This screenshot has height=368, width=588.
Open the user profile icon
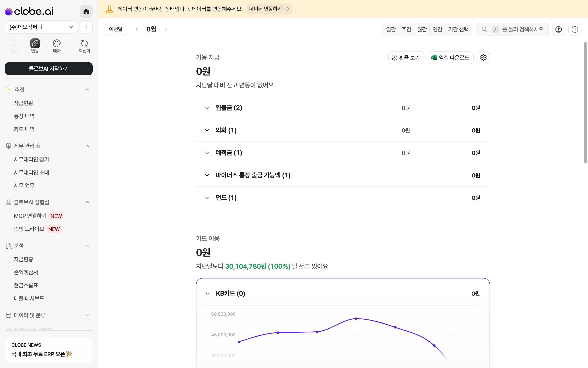(x=558, y=29)
